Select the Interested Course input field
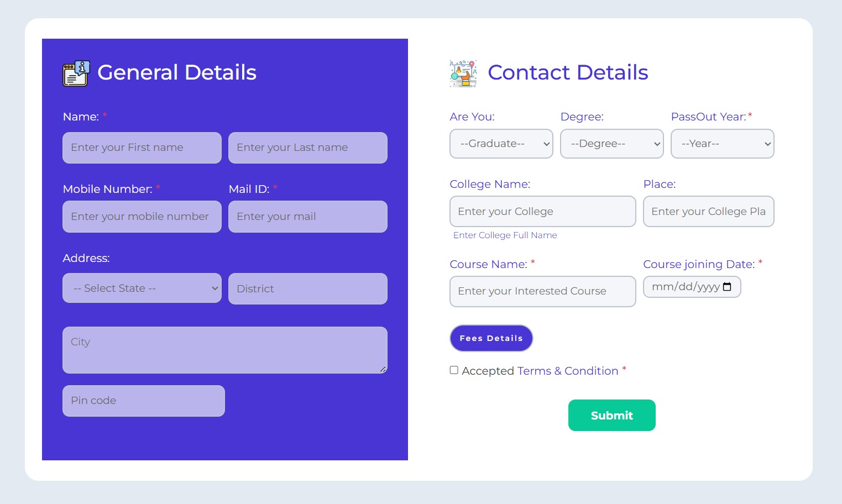The width and height of the screenshot is (842, 504). click(543, 291)
